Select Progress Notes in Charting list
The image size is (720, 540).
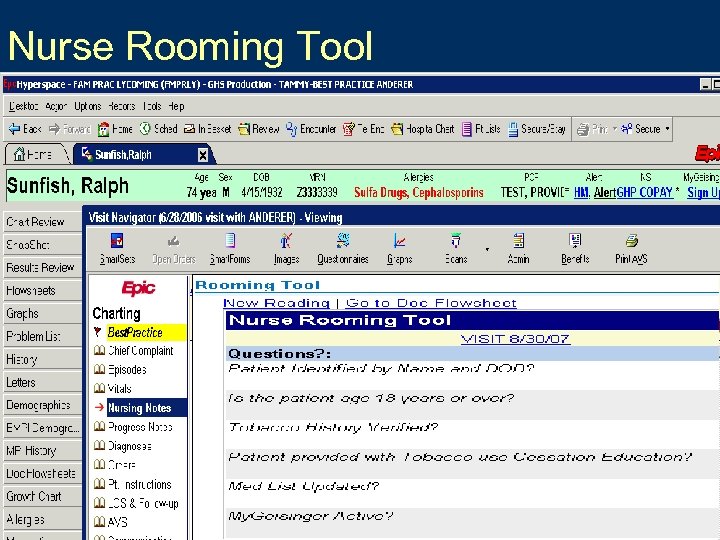click(x=140, y=427)
